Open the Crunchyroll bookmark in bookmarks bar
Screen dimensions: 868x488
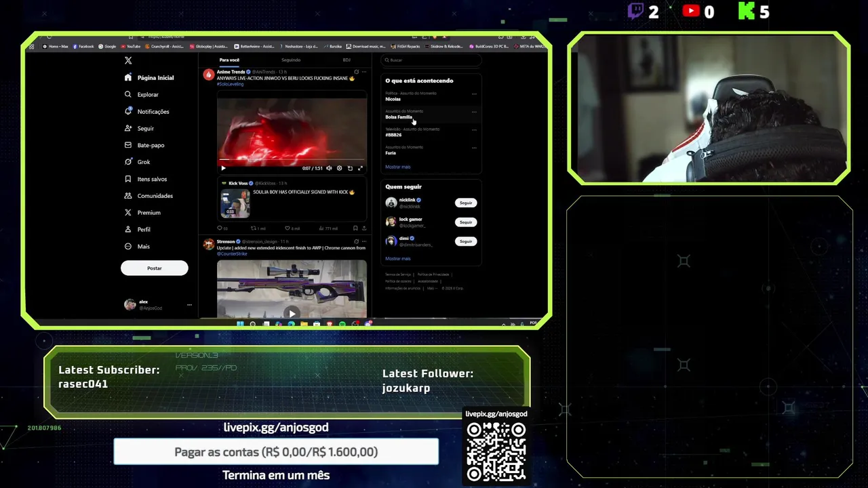(165, 46)
